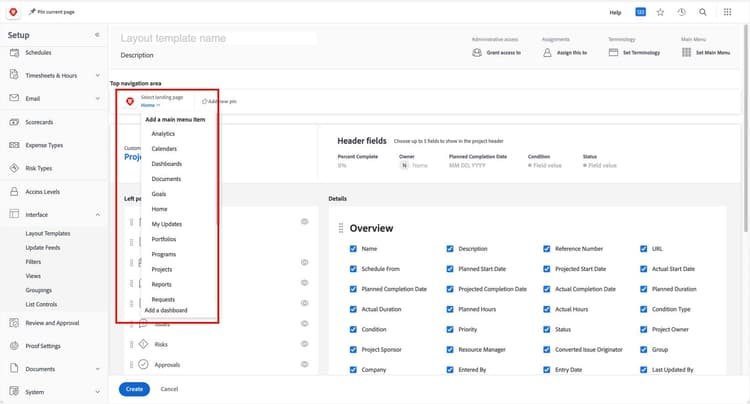Uncheck the Reference Number checkbox
The height and width of the screenshot is (404, 750).
pyautogui.click(x=547, y=249)
